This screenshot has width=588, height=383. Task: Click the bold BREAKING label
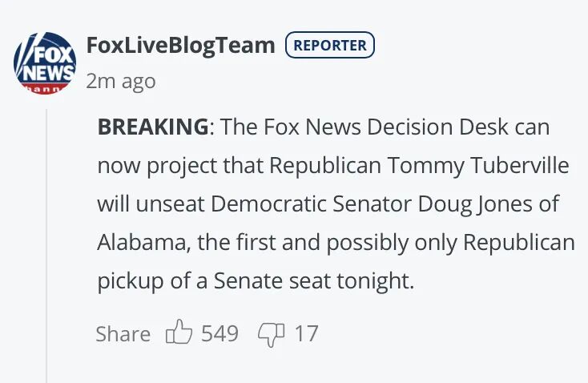point(152,127)
